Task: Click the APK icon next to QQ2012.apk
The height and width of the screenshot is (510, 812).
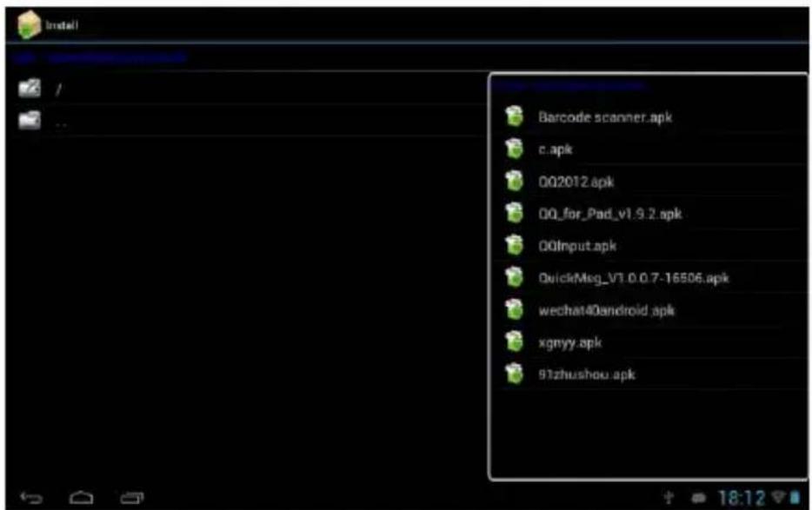Action: [x=514, y=181]
